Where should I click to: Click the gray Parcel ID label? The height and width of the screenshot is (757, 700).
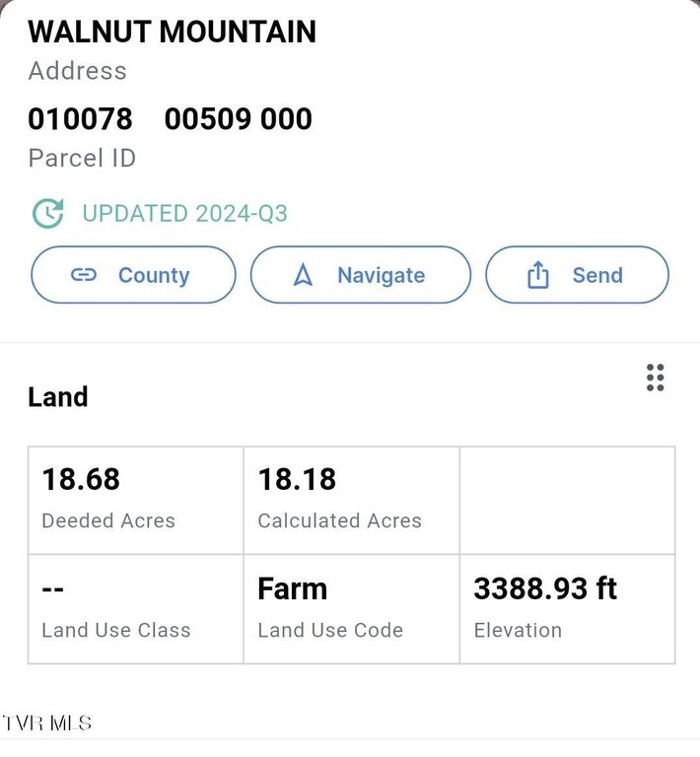[82, 158]
